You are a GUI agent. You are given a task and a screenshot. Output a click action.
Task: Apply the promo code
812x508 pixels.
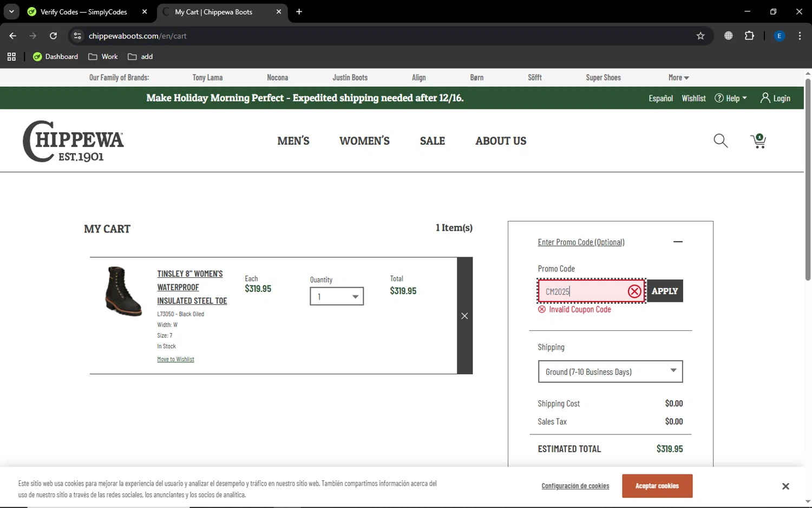point(665,291)
